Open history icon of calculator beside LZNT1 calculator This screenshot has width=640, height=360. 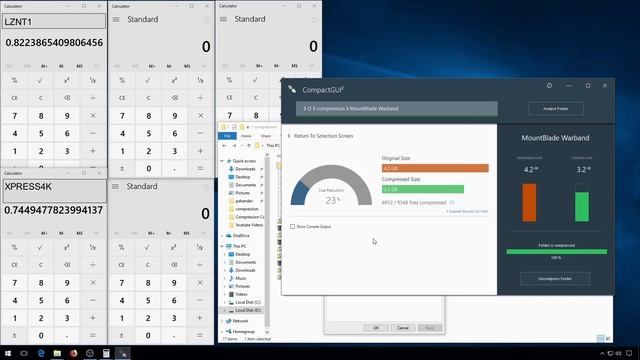coord(207,20)
